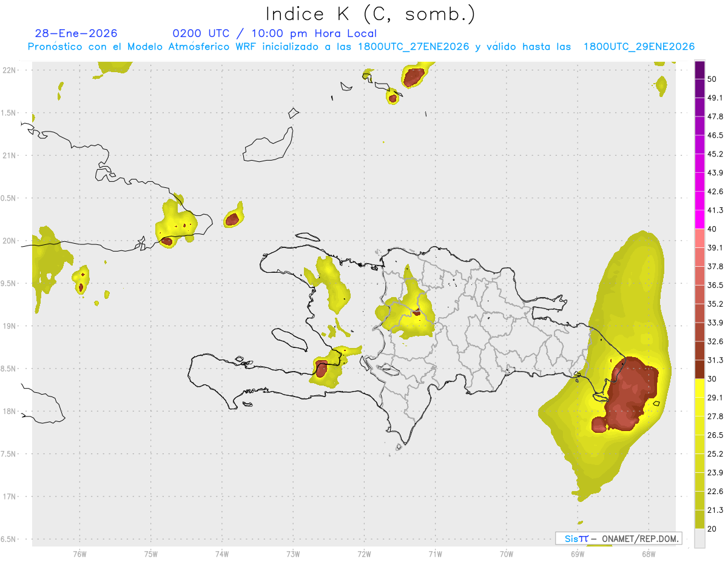Click the colorbar value '21.3'
This screenshot has height=562, width=728.
point(715,510)
